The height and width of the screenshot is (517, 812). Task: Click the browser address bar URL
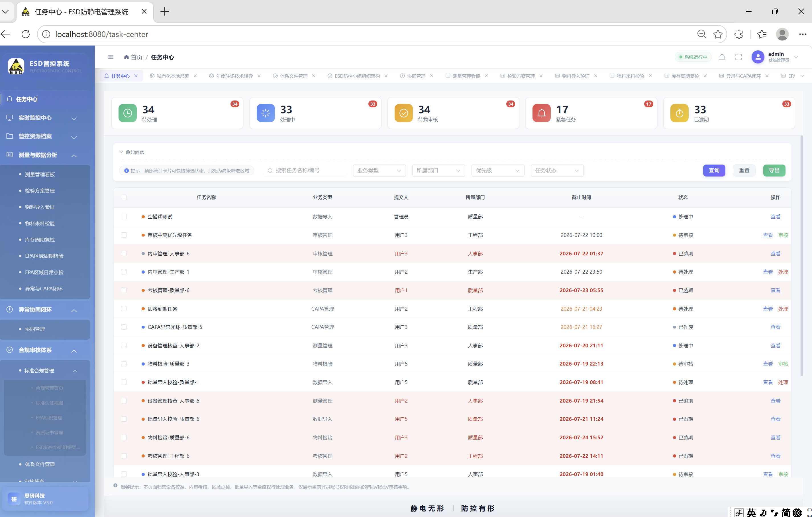101,34
